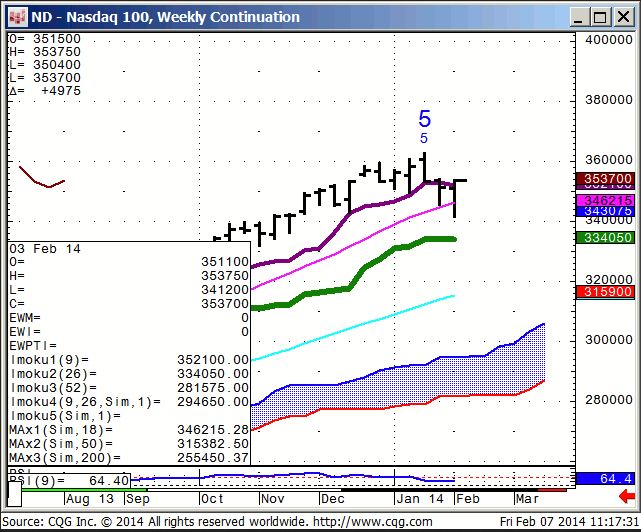Click the Aug 13 time axis label
This screenshot has height=532, width=641.
pyautogui.click(x=90, y=499)
